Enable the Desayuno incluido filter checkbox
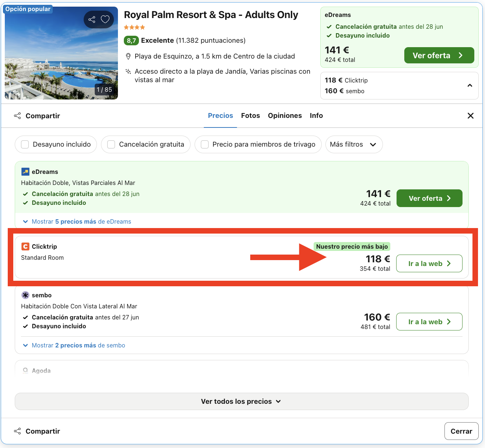485x448 pixels. pyautogui.click(x=25, y=144)
